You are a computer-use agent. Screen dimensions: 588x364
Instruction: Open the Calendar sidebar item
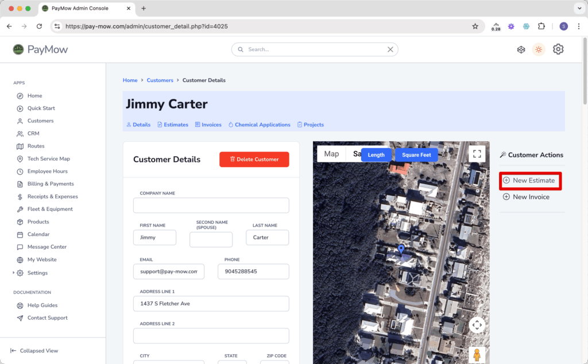point(33,234)
